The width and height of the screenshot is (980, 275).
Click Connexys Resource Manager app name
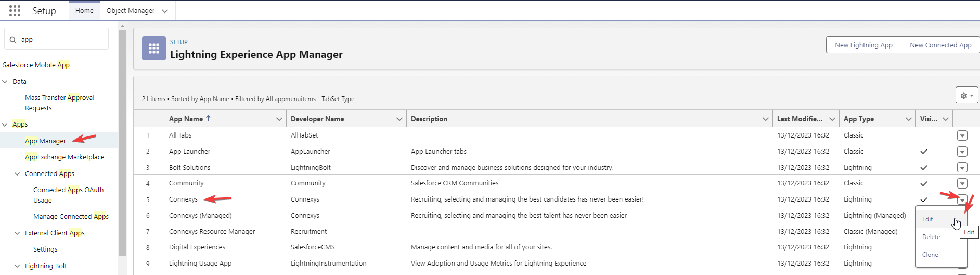pos(212,231)
